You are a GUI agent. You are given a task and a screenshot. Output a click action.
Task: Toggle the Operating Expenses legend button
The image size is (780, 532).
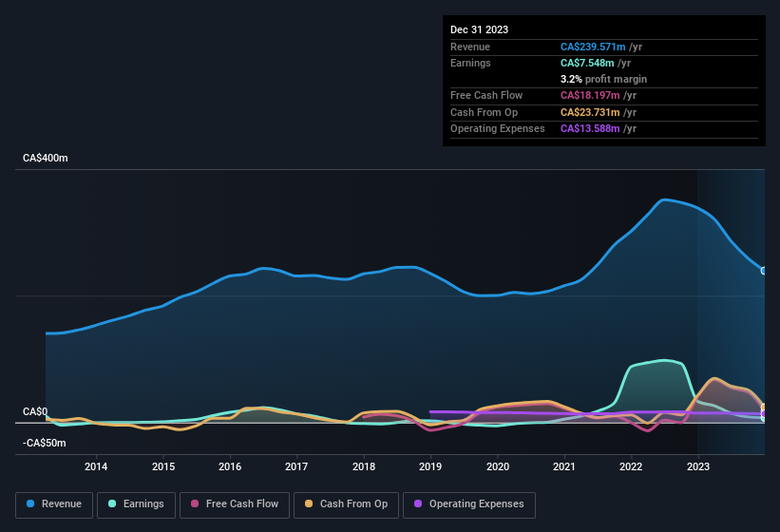coord(469,504)
